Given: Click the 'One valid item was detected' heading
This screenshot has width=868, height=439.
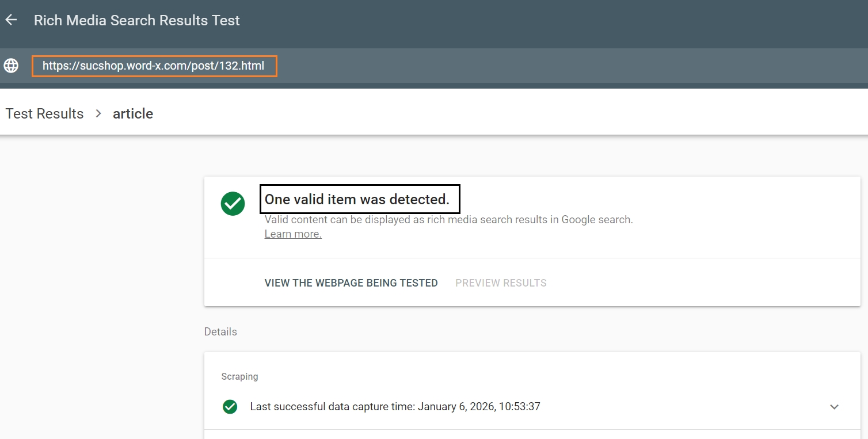Looking at the screenshot, I should pos(357,200).
